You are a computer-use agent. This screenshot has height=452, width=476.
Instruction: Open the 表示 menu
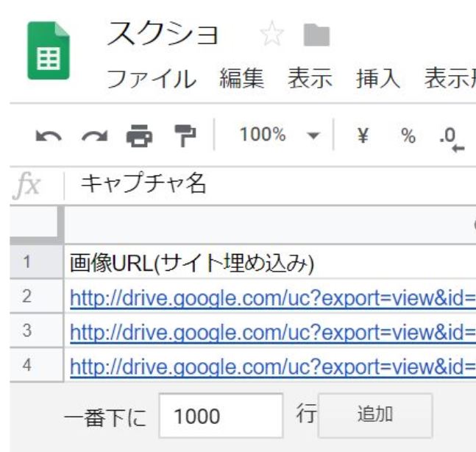[308, 78]
